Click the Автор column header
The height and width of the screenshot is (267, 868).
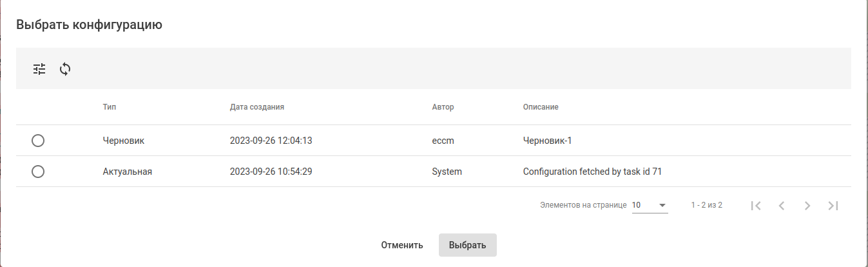[443, 107]
